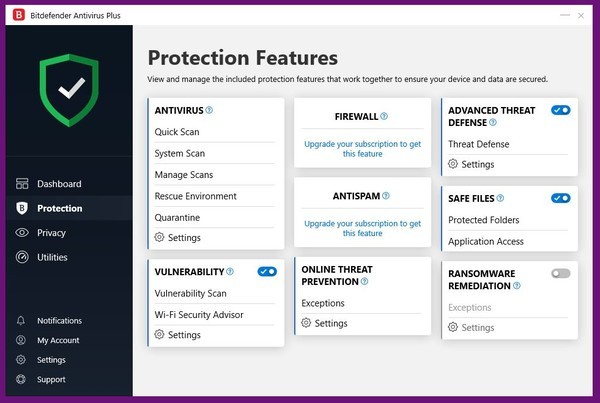Click the gear icon in the Antivirus card
This screenshot has height=403, width=600.
click(x=159, y=237)
